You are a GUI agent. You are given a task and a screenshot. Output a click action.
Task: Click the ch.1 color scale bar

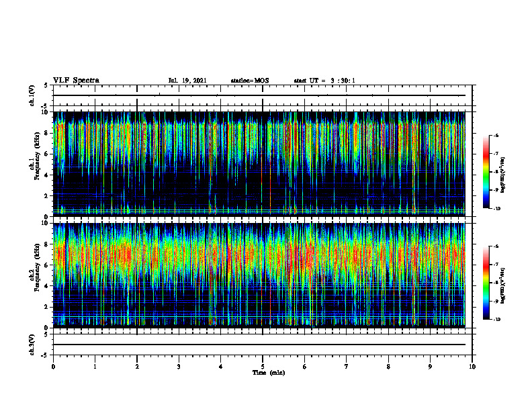coord(486,172)
